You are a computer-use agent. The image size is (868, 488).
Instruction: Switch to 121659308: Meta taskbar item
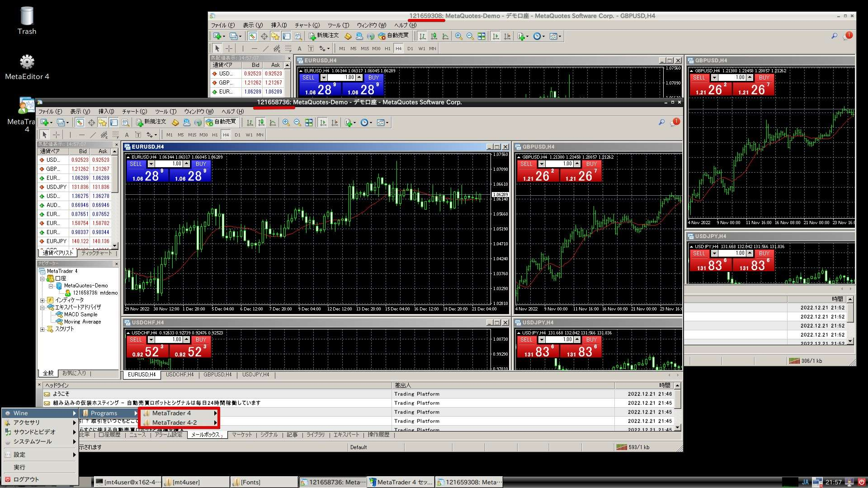coord(469,482)
